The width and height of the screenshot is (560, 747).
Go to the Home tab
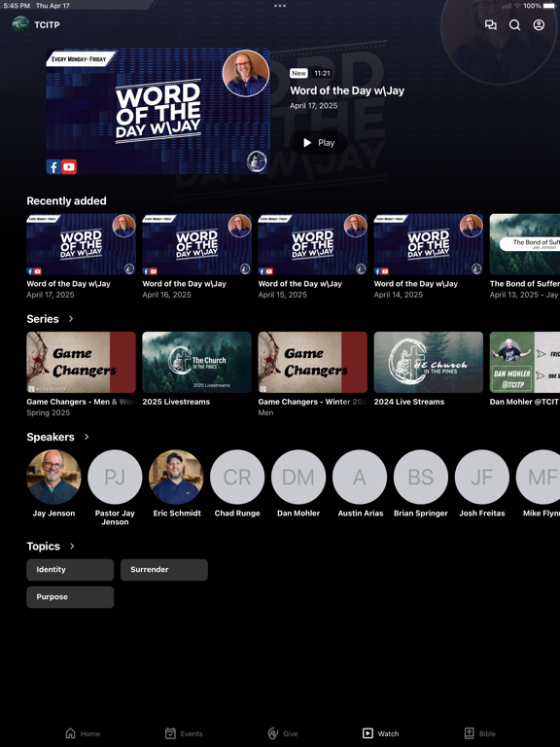[83, 733]
